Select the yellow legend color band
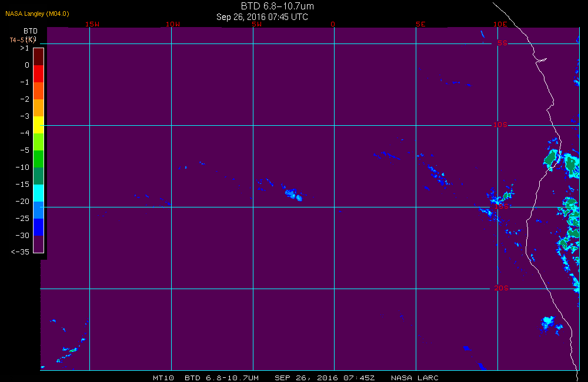The image size is (588, 382). (39, 125)
